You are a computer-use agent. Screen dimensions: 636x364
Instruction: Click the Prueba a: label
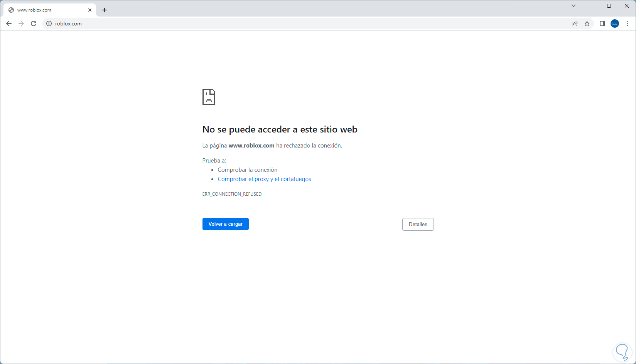tap(214, 161)
